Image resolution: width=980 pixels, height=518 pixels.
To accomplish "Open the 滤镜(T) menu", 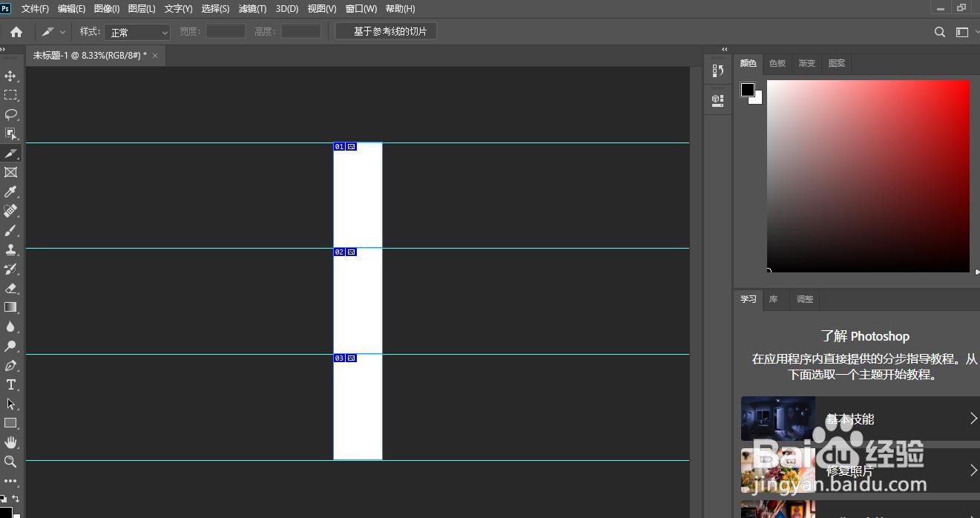I will pos(252,9).
